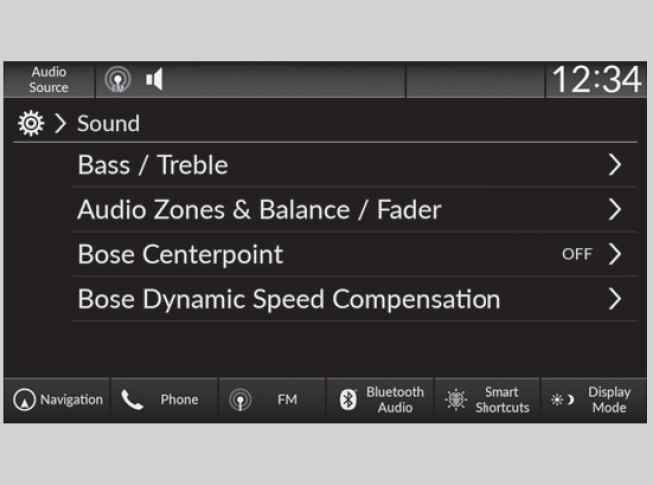Expand Bass / Treble chevron arrow
Screen dimensions: 653x485
[x=615, y=165]
